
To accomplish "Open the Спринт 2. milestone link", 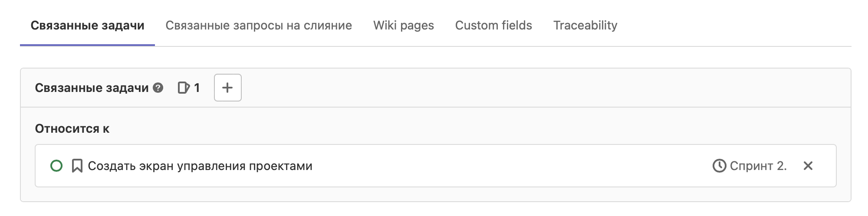I will [x=758, y=166].
